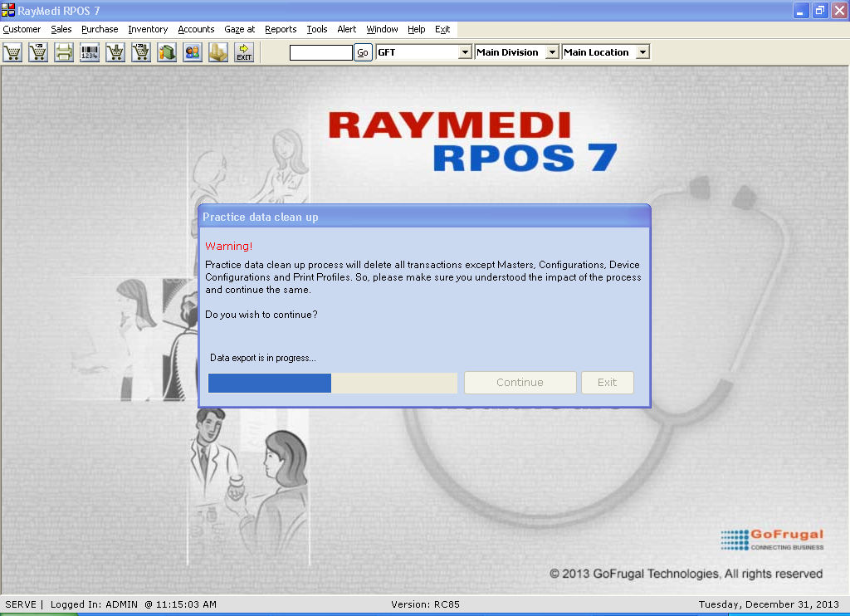
Task: Click the 'Data export is in progress...' text
Action: tap(263, 358)
